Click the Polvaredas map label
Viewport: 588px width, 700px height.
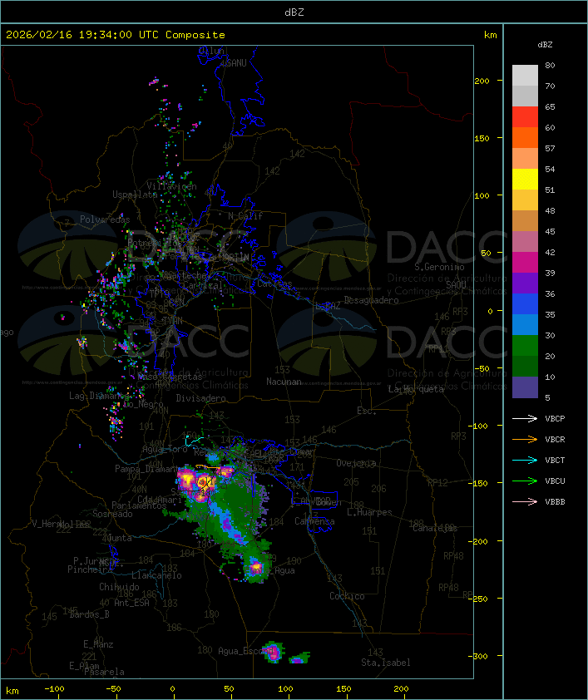point(105,219)
